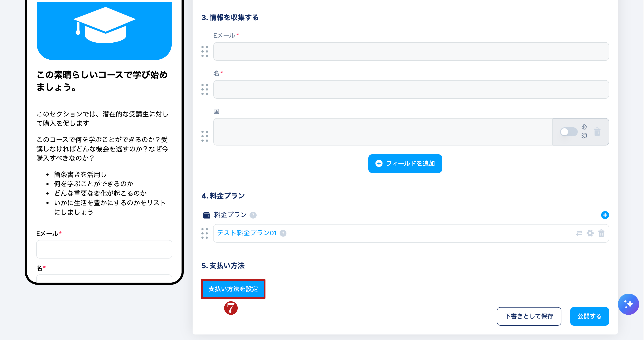Open the テスト料金プラン01 link
This screenshot has height=340, width=644.
point(246,233)
